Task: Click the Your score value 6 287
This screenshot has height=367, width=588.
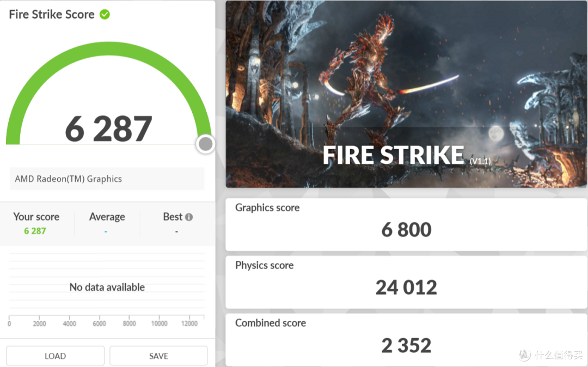Action: [35, 231]
